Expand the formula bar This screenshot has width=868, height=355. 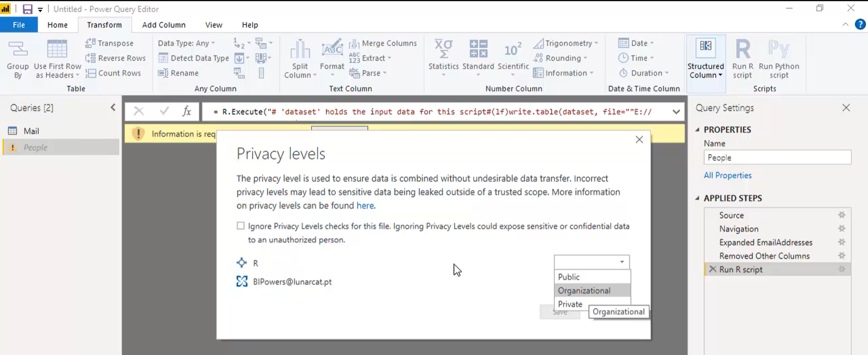coord(676,112)
